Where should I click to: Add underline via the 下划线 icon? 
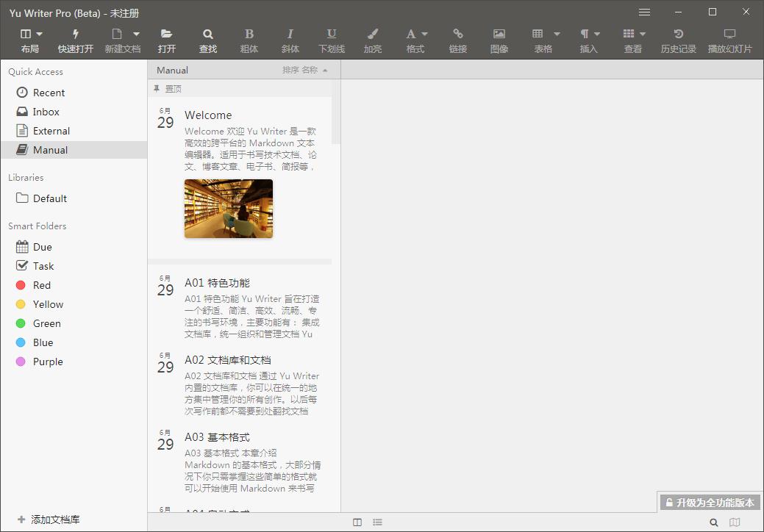[331, 40]
